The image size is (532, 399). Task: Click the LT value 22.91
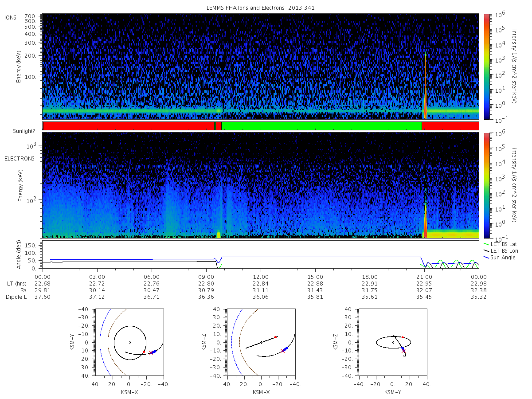coord(370,283)
